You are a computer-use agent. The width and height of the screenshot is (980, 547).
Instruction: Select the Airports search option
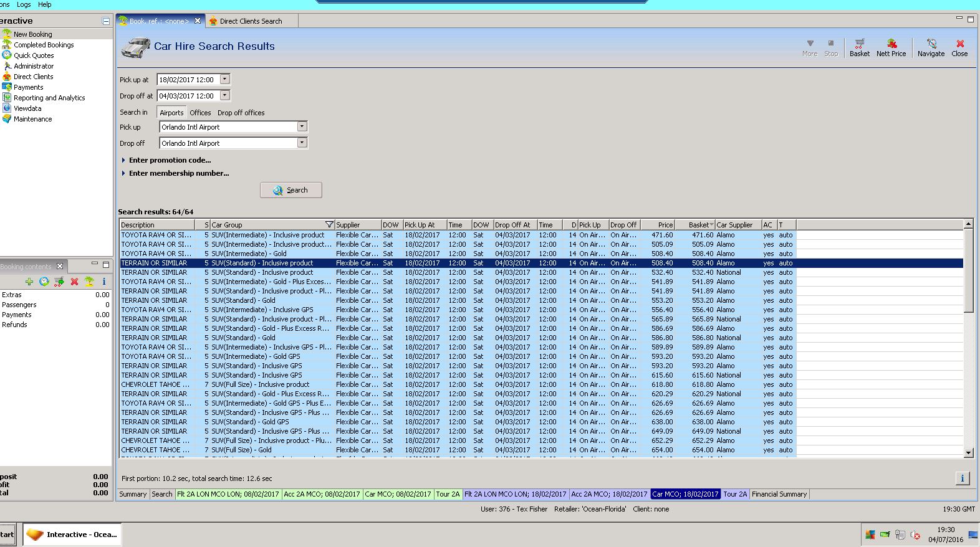point(171,113)
